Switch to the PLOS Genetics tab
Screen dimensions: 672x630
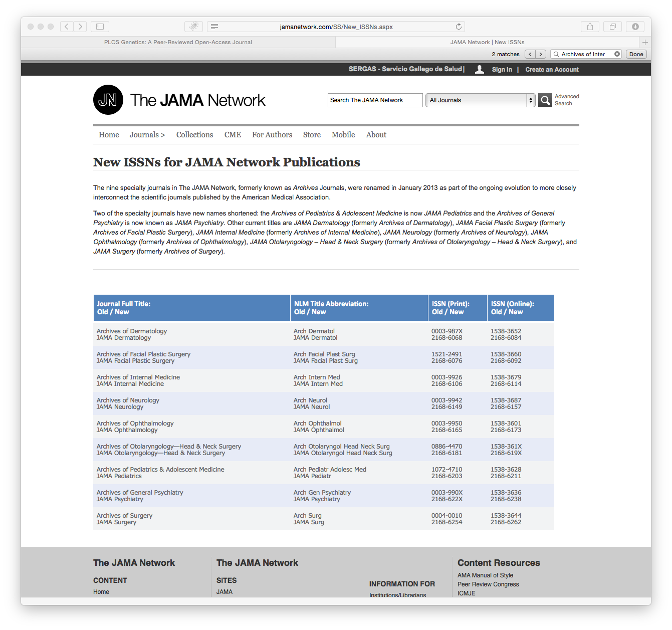(178, 42)
